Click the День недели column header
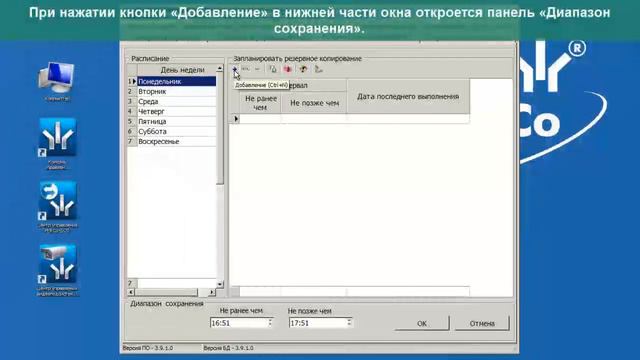 coord(176,70)
